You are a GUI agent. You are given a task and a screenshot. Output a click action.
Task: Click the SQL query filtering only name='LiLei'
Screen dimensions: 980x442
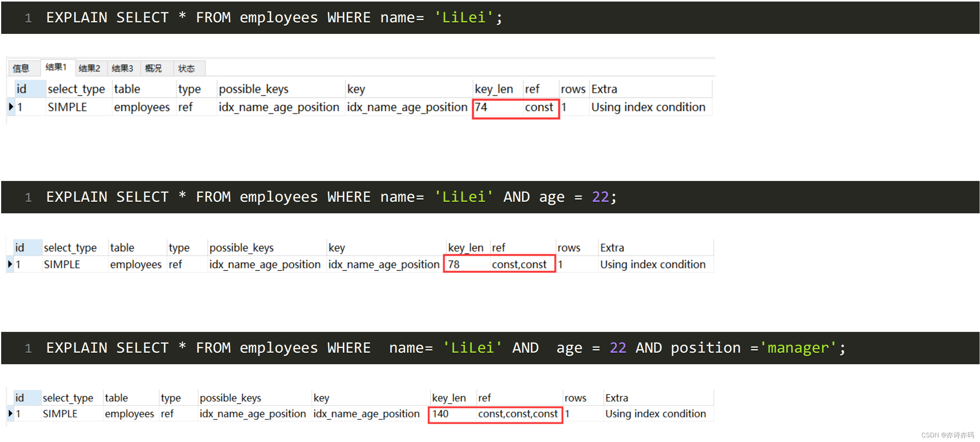[274, 18]
